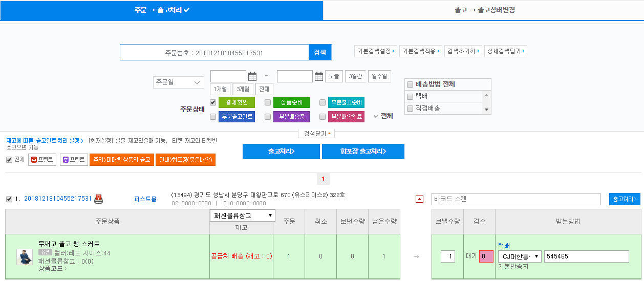Click the pink 검수 count box

pos(486,256)
